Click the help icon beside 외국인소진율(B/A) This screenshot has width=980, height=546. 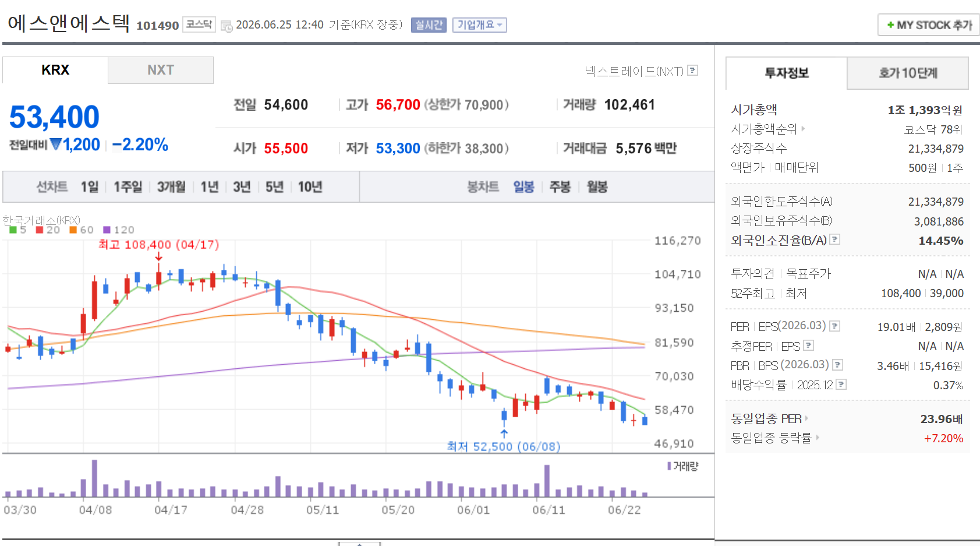pos(834,239)
